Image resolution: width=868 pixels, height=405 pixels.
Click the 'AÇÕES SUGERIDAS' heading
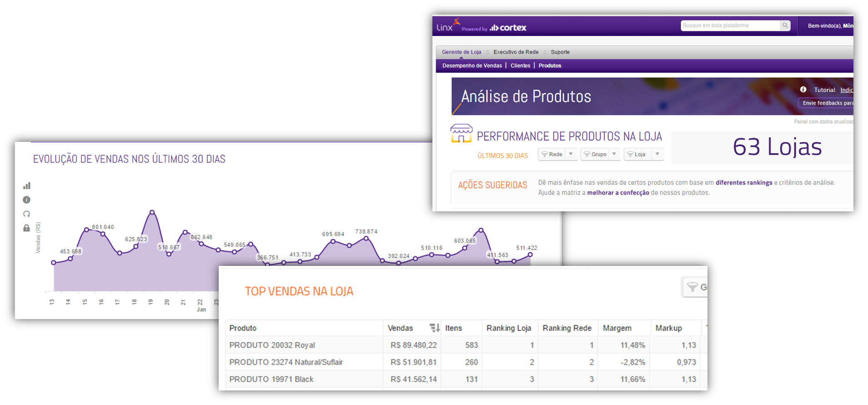tap(492, 185)
